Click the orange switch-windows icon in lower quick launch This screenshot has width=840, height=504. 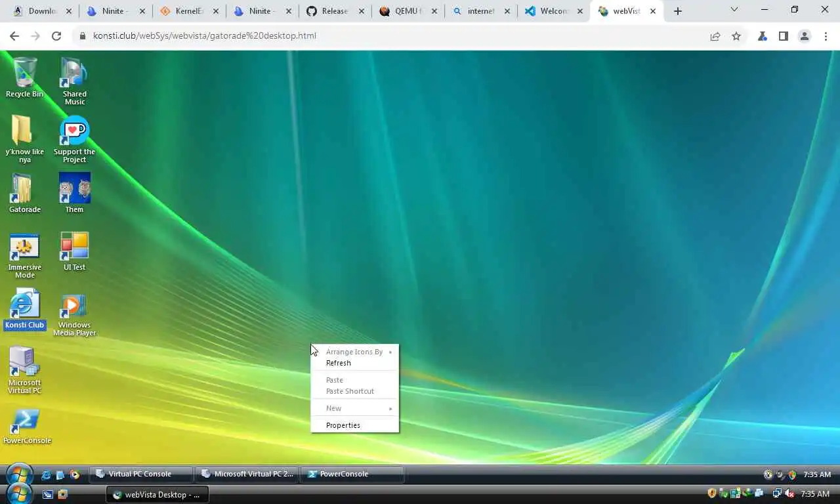pos(62,494)
